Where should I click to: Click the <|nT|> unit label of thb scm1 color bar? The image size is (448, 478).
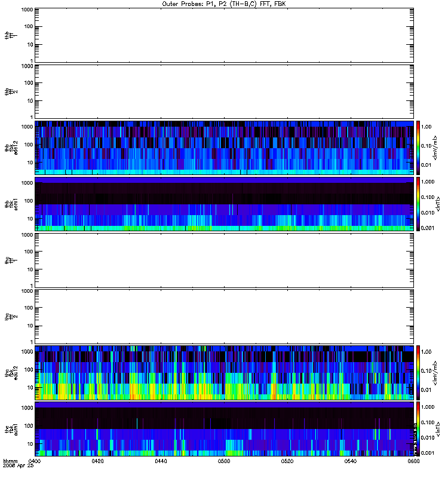pyautogui.click(x=438, y=204)
